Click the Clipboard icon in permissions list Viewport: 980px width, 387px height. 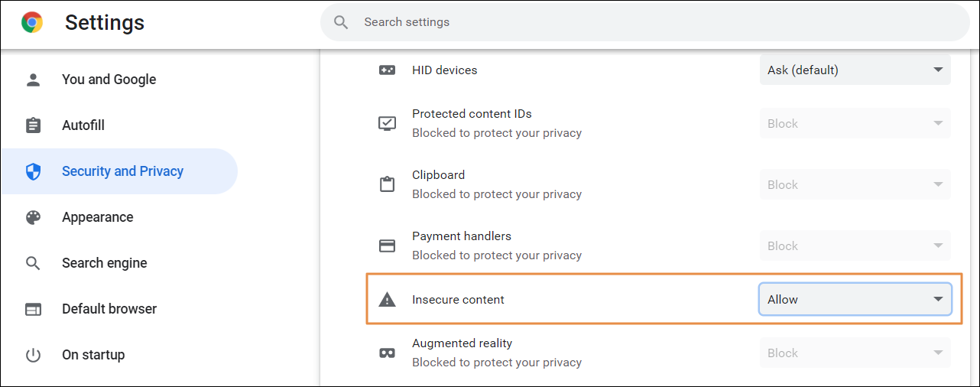388,184
